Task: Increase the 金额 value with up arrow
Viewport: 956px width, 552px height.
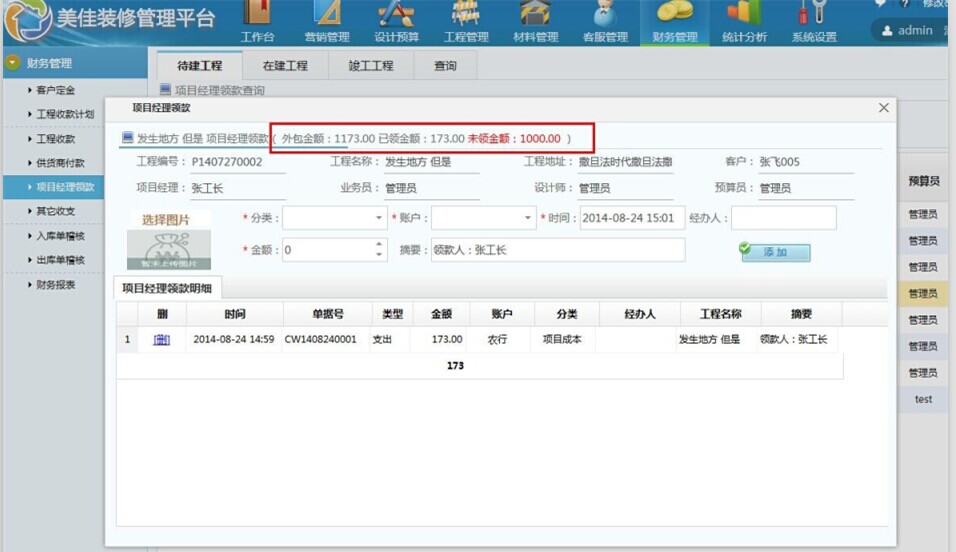Action: pos(379,245)
